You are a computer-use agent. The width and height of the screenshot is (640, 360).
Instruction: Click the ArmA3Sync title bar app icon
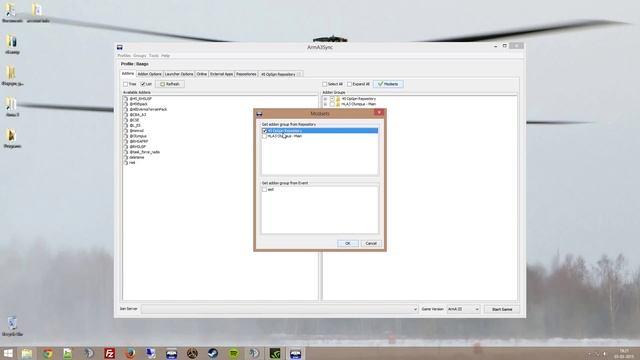(120, 47)
